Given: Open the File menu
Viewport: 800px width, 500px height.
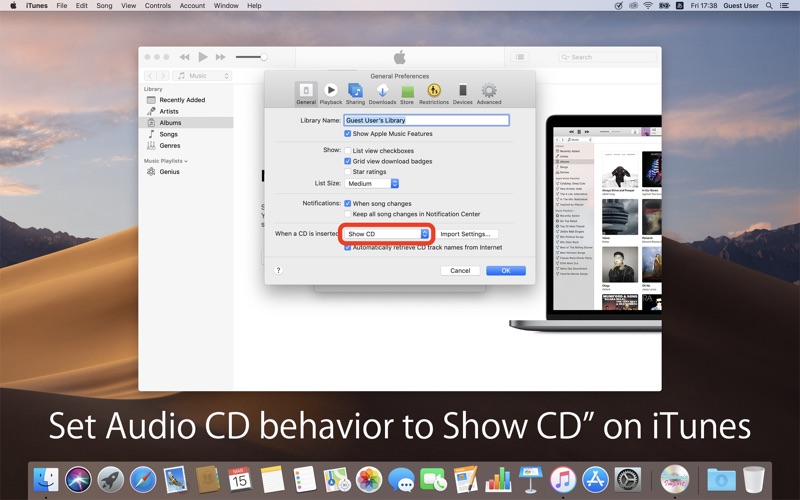Looking at the screenshot, I should [62, 6].
